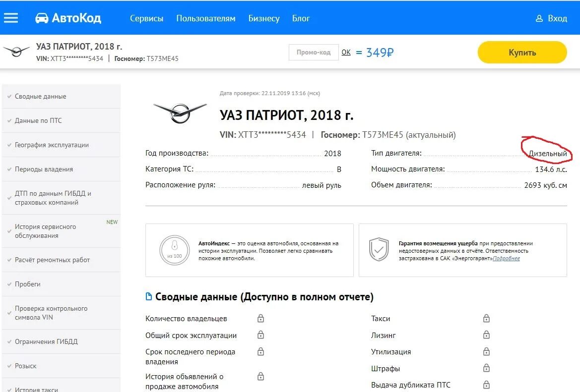This screenshot has height=392, width=580.
Task: Click the Дата проверки timestamp text
Action: coord(269,93)
